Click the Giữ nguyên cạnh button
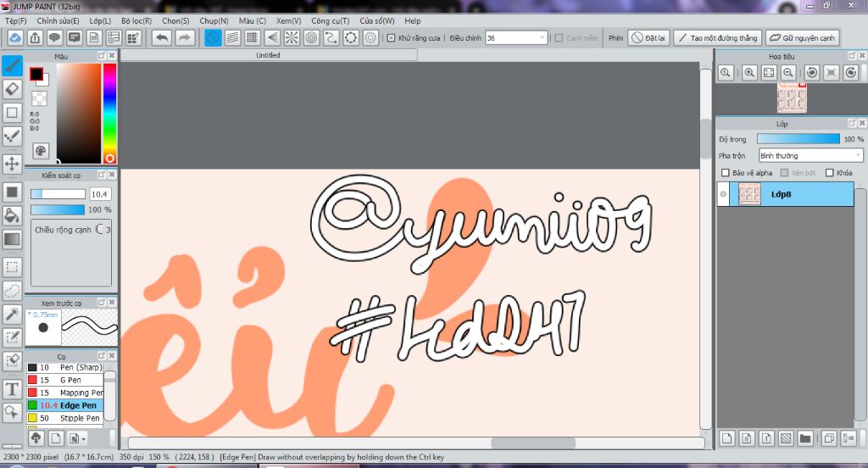 click(x=802, y=37)
